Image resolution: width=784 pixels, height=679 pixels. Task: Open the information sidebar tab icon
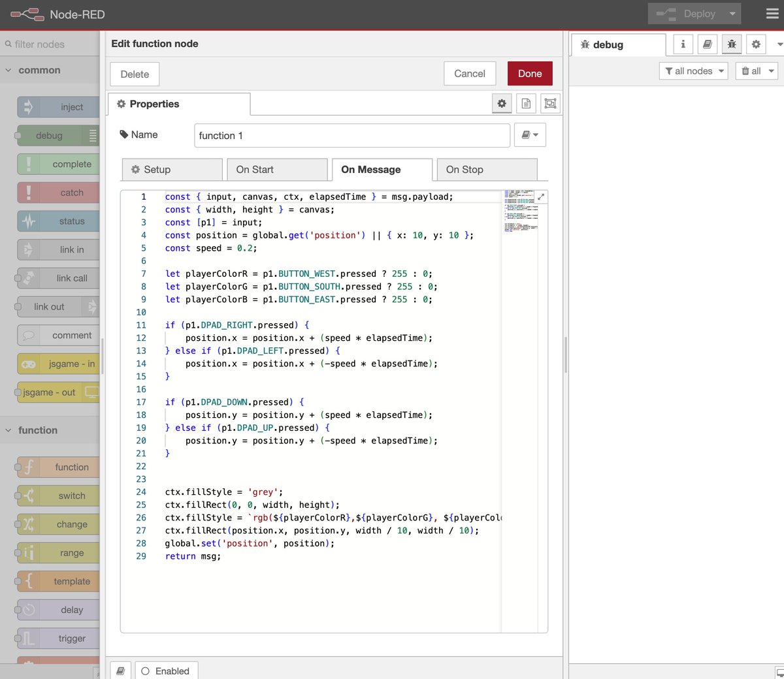point(683,44)
